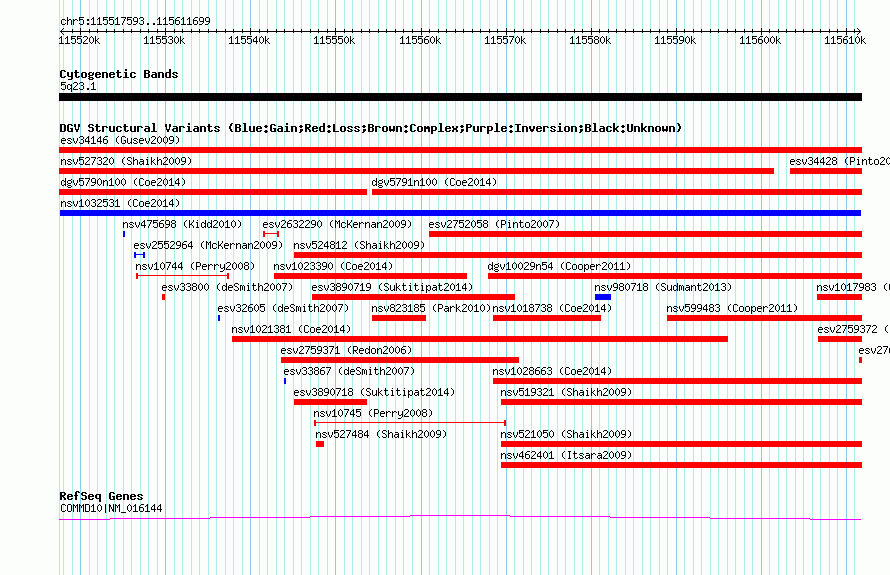Open the COMMD10|NM_016144 gene label
Image resolution: width=890 pixels, height=575 pixels.
(111, 509)
